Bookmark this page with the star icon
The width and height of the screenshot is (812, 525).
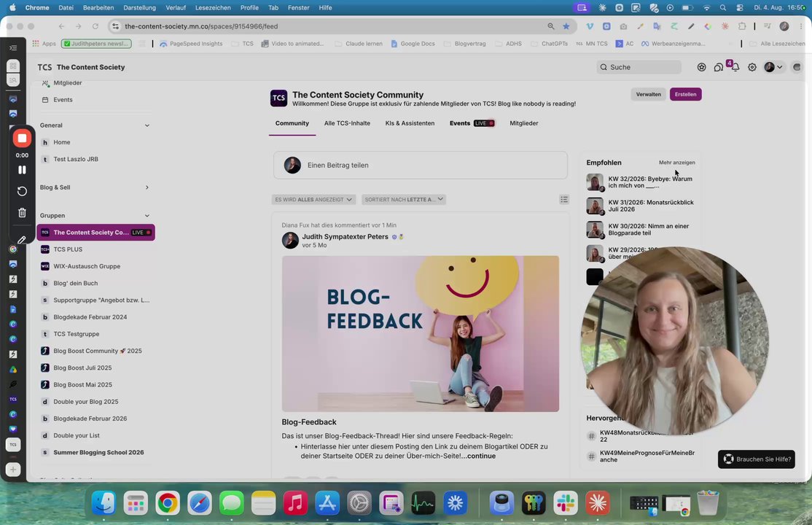coord(566,26)
